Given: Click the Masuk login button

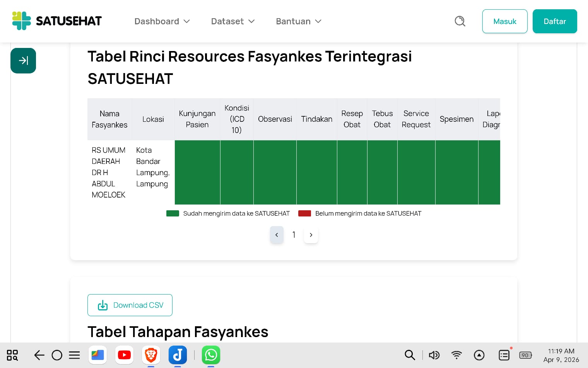Looking at the screenshot, I should [504, 21].
